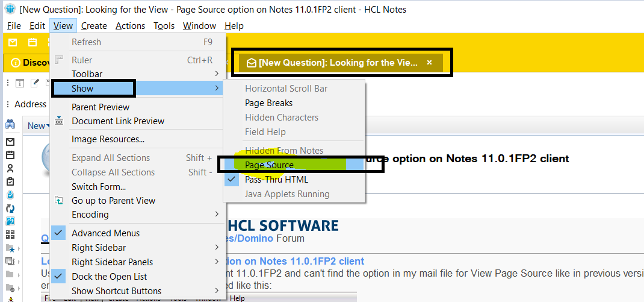Open Calendar from the yellow shortcut bar
The height and width of the screenshot is (302, 644).
pos(33,42)
